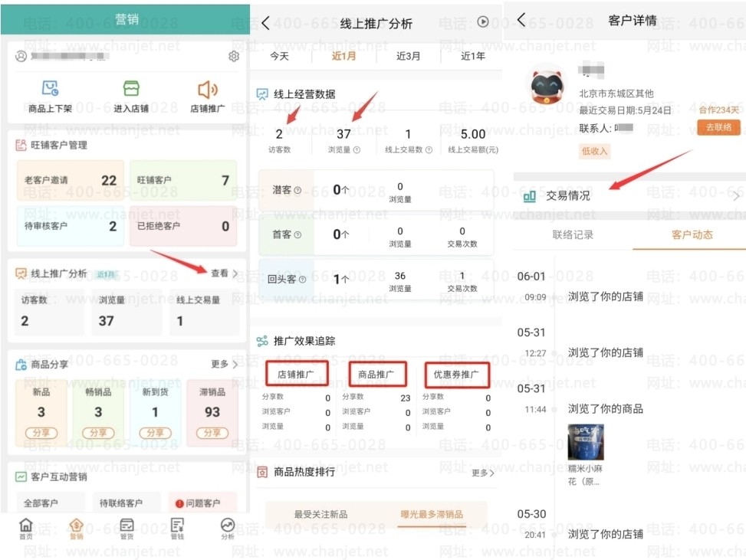This screenshot has height=560, width=746.
Task: Open 问题客户 filter
Action: click(202, 503)
